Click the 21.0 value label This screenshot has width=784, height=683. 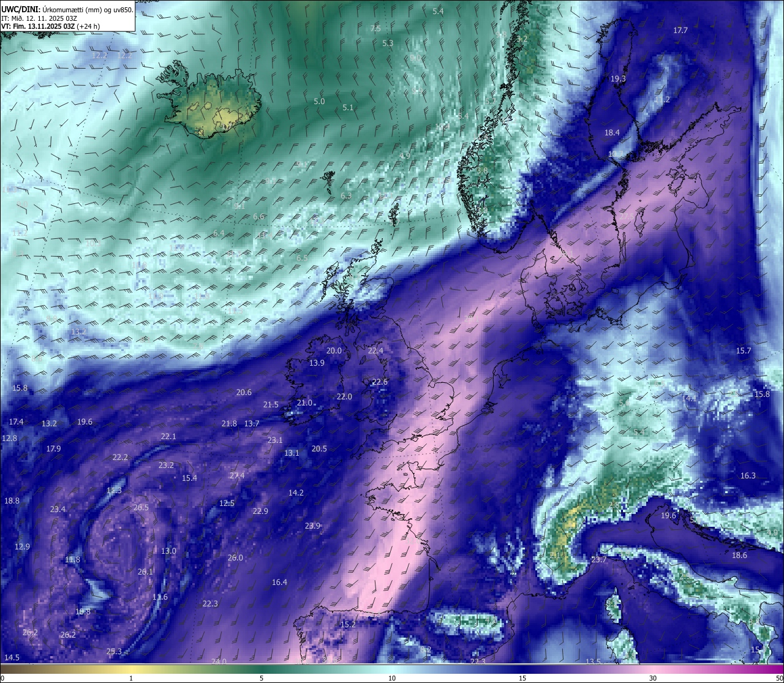point(304,402)
